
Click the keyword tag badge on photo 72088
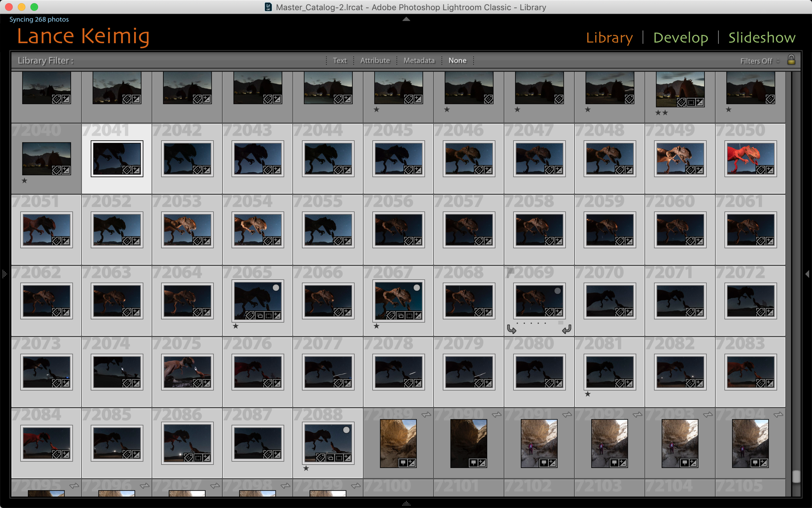point(321,458)
